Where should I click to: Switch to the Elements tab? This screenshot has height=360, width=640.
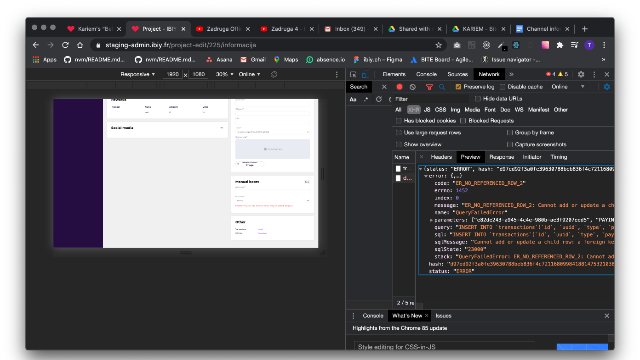click(x=394, y=74)
